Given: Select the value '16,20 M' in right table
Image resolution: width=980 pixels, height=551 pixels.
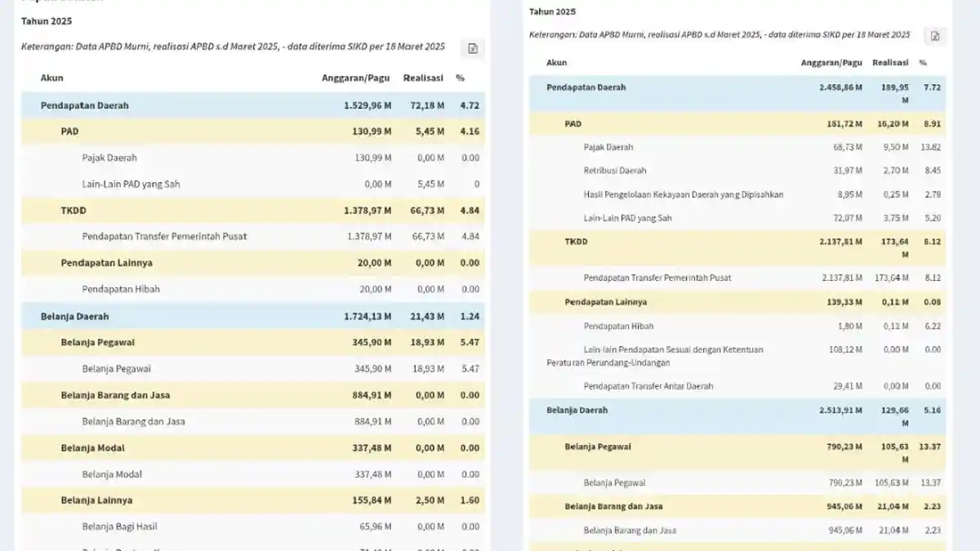Looking at the screenshot, I should pos(893,124).
